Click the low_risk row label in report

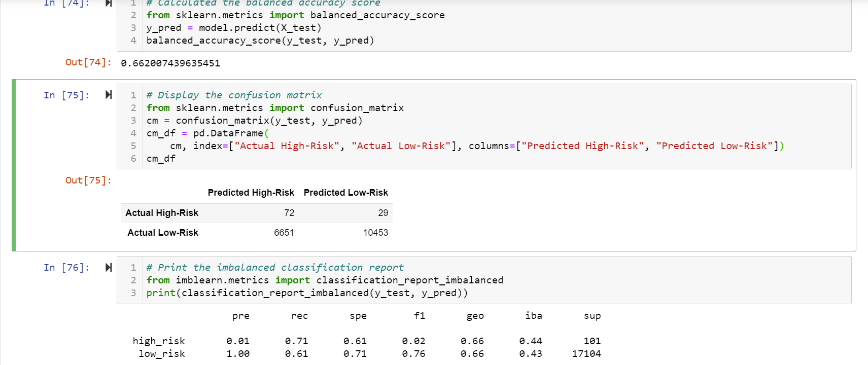click(162, 354)
